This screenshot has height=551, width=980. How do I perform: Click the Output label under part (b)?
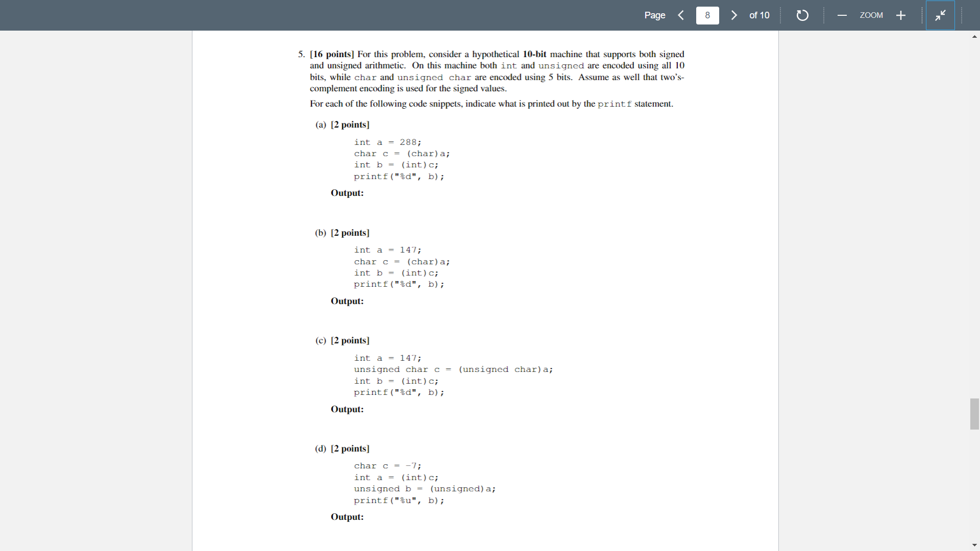(347, 301)
